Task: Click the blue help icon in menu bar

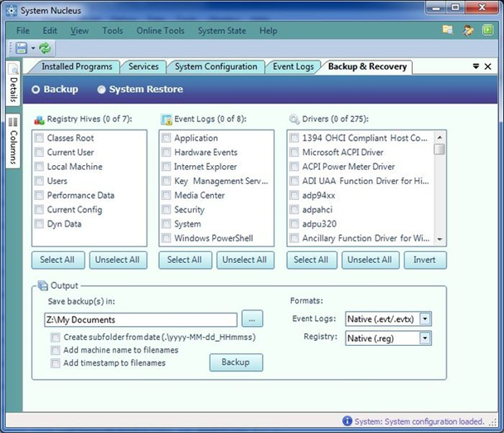Action: coord(488,31)
